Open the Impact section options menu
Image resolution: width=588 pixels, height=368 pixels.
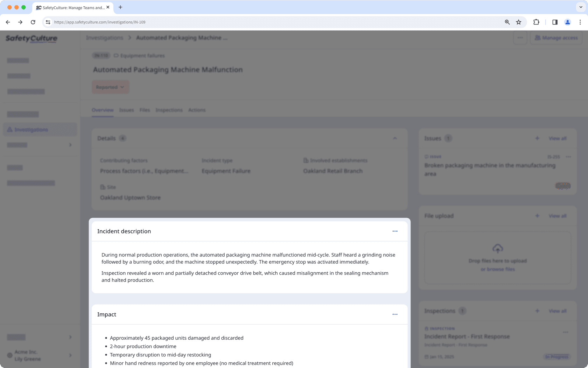(395, 314)
